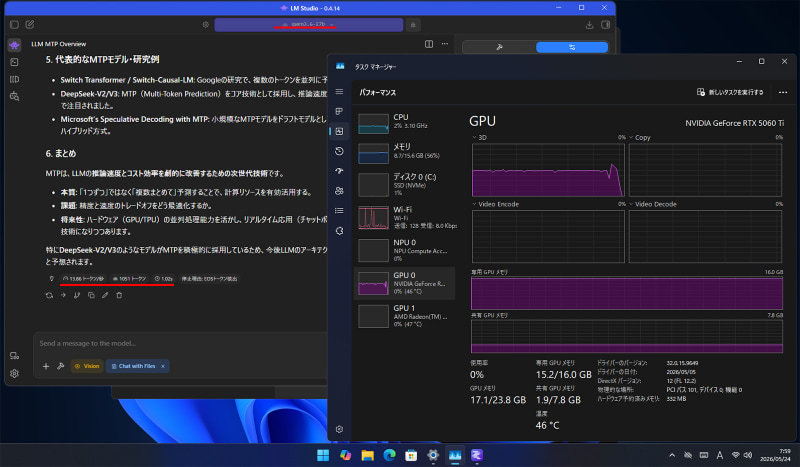
Task: Show hidden tray icons with the taskbar chevron
Action: pyautogui.click(x=672, y=455)
